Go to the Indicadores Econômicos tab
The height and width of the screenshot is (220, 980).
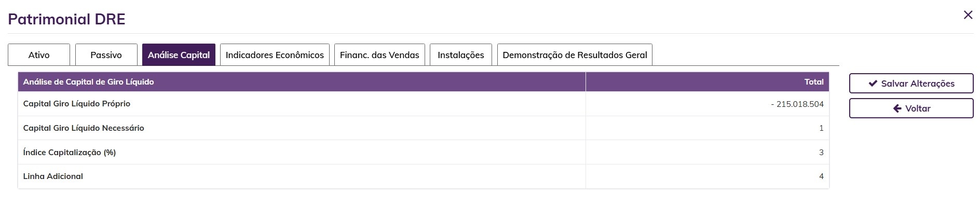(275, 55)
